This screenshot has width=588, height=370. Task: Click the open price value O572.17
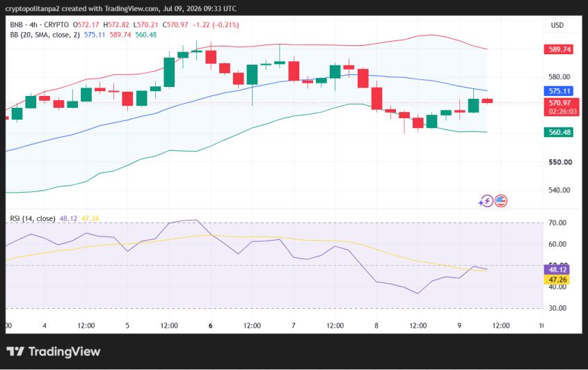pyautogui.click(x=86, y=25)
